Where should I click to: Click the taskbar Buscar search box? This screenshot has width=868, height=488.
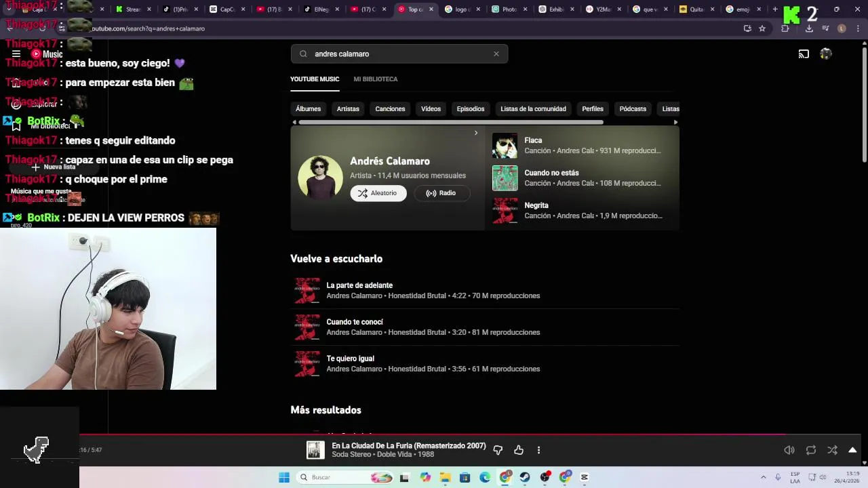(x=345, y=478)
